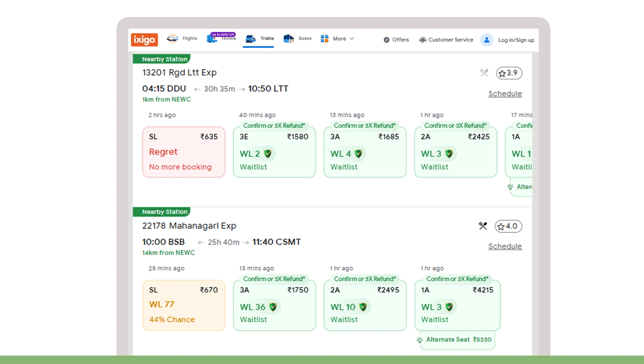Open Customer Service
This screenshot has width=644, height=364.
click(423, 40)
